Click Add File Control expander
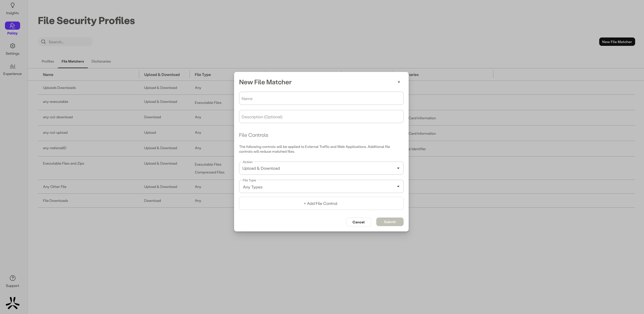644x314 pixels. [321, 203]
